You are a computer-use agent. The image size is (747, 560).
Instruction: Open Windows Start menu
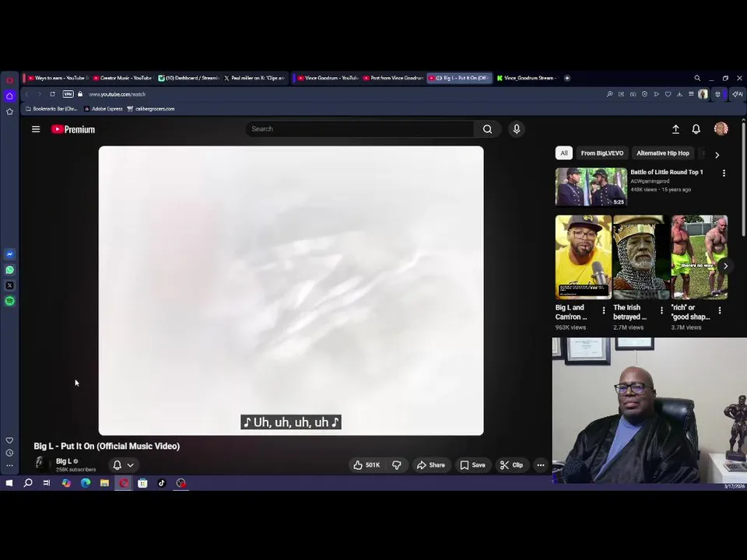9,483
